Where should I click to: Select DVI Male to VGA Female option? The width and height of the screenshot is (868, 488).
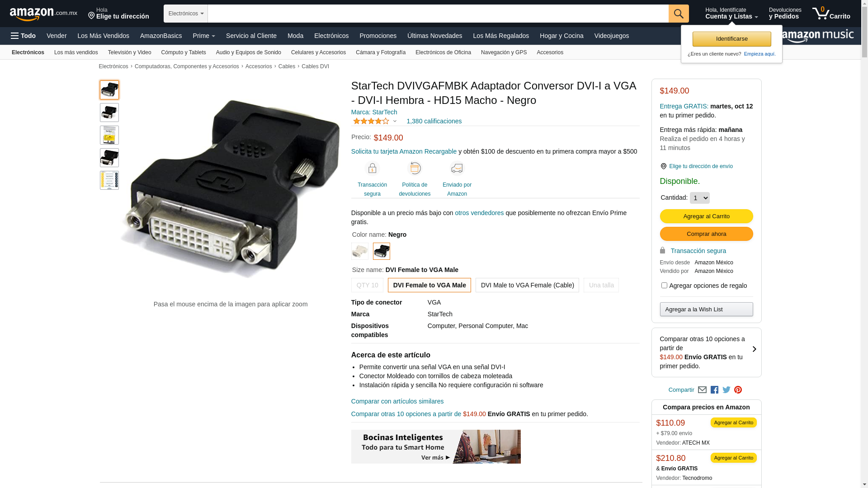point(527,285)
